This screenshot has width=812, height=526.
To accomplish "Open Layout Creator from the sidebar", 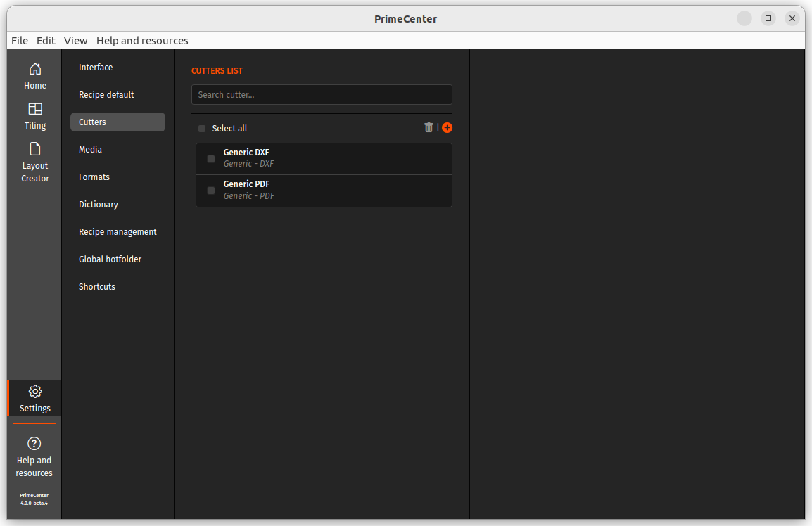I will coord(34,162).
